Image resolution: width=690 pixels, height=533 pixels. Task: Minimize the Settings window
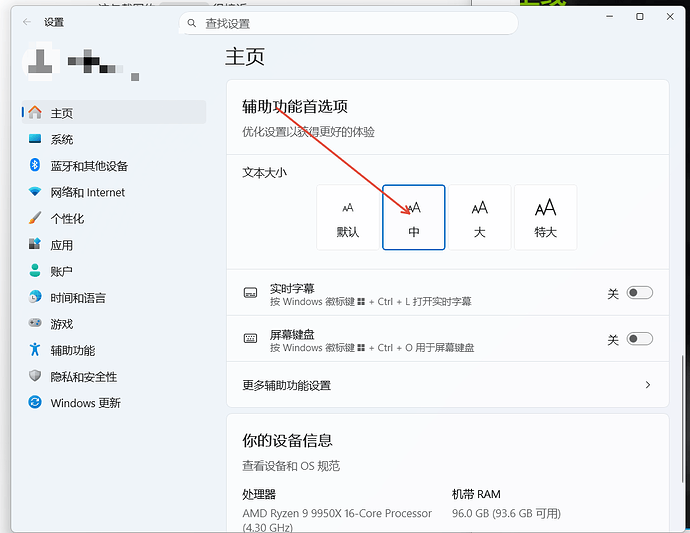[x=609, y=17]
